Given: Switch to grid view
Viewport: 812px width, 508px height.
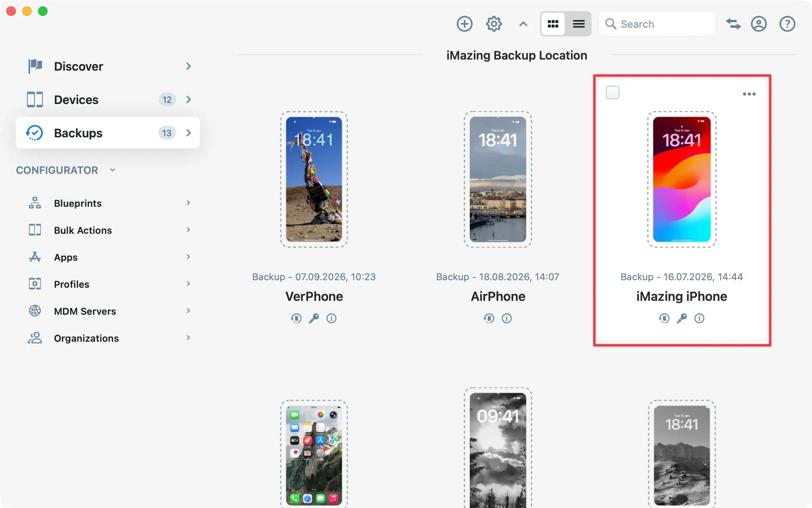Looking at the screenshot, I should tap(553, 24).
